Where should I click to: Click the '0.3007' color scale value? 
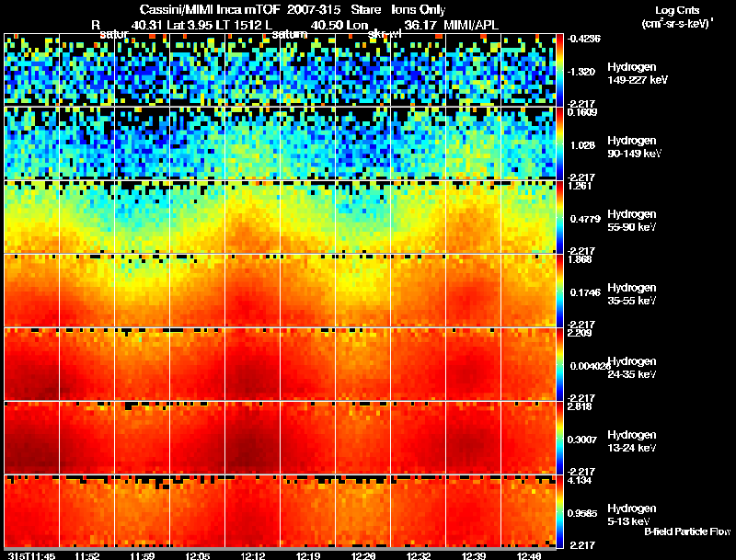[582, 440]
